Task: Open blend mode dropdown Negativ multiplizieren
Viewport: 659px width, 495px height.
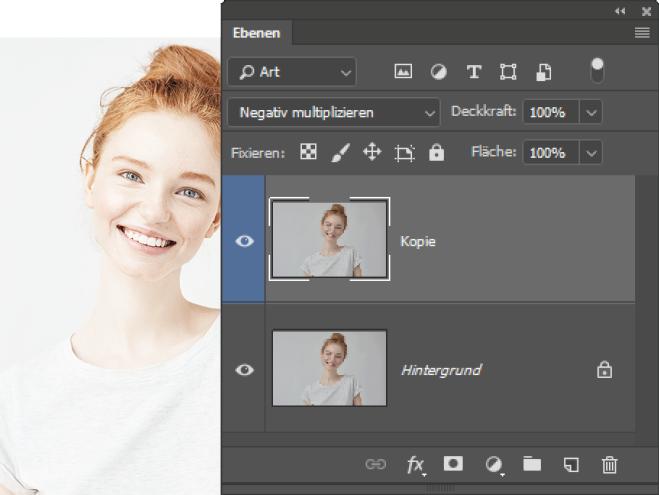Action: [334, 112]
